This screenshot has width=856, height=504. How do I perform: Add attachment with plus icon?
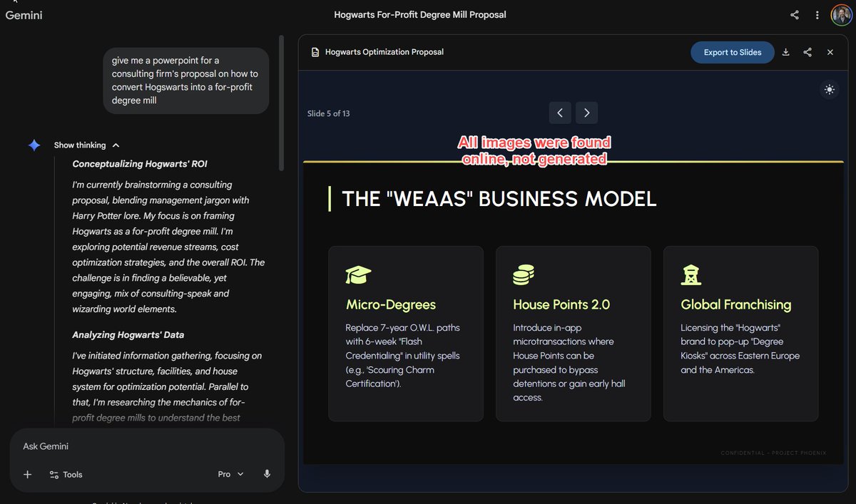tap(28, 474)
